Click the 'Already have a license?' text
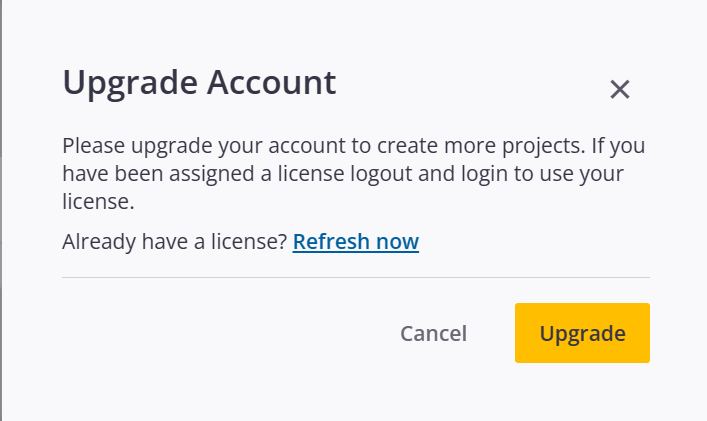Viewport: 707px width, 421px height. tap(175, 242)
